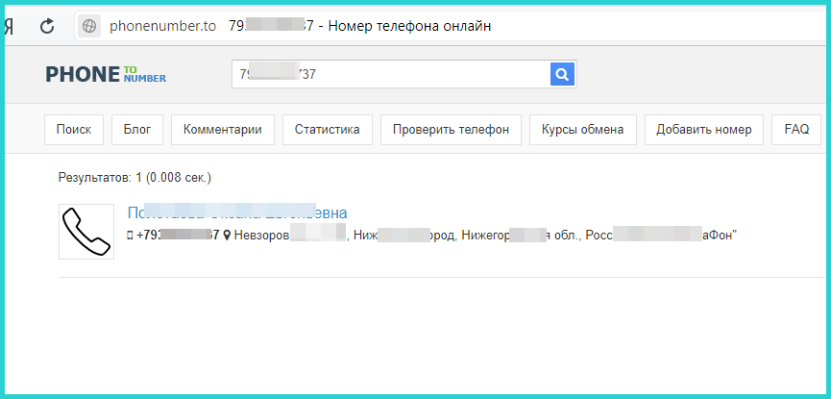Click the 'Результатов: 1 (0.008 сек.)' text
The height and width of the screenshot is (399, 831).
pyautogui.click(x=135, y=178)
